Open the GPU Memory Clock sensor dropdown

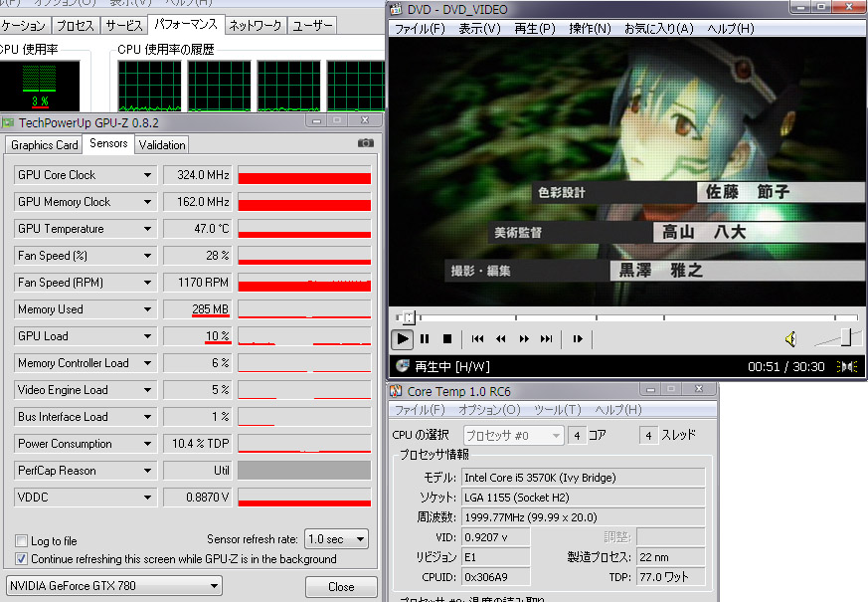(147, 202)
